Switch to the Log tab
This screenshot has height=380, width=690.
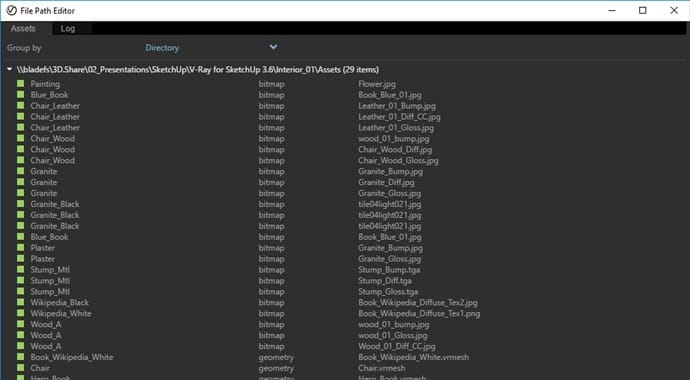68,29
